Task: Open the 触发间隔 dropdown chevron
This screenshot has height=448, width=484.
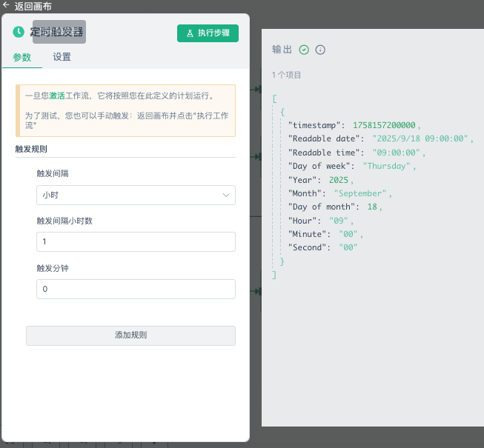Action: point(226,195)
